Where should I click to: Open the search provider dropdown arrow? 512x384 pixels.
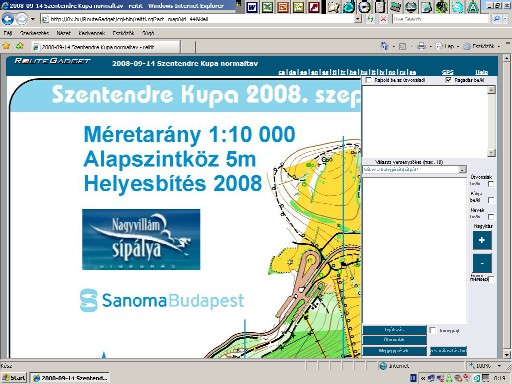click(506, 19)
